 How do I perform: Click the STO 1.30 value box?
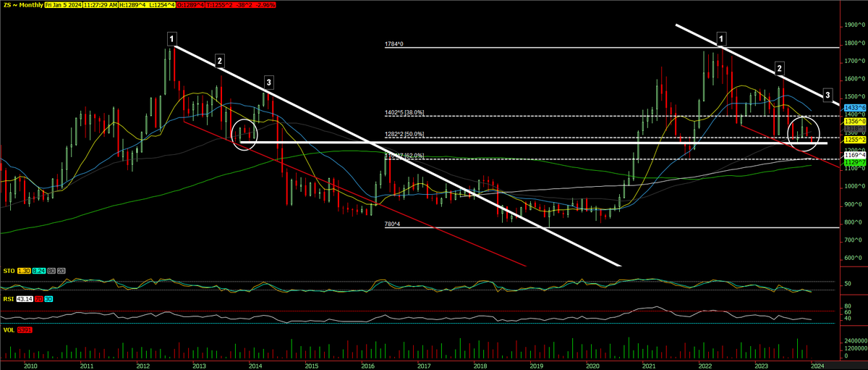pyautogui.click(x=24, y=271)
